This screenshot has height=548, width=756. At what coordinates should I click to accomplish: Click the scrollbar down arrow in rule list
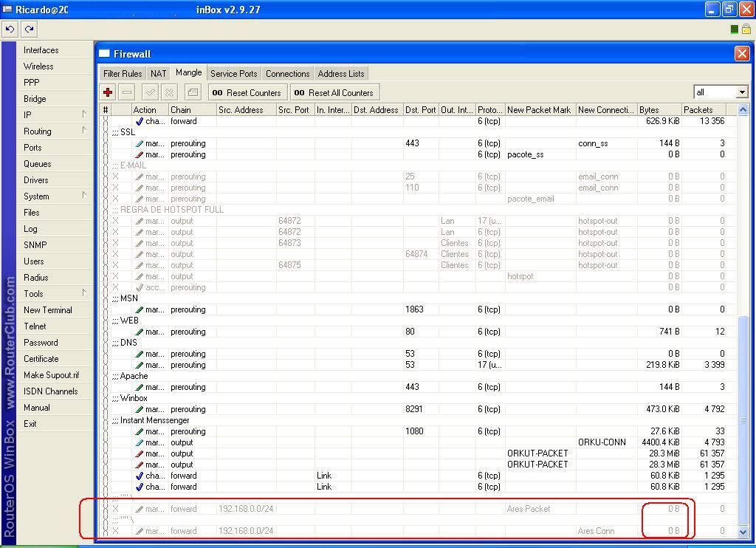click(743, 531)
